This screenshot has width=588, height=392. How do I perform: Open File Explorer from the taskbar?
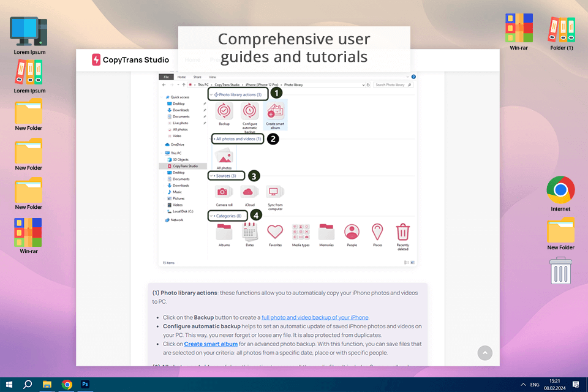coord(47,385)
